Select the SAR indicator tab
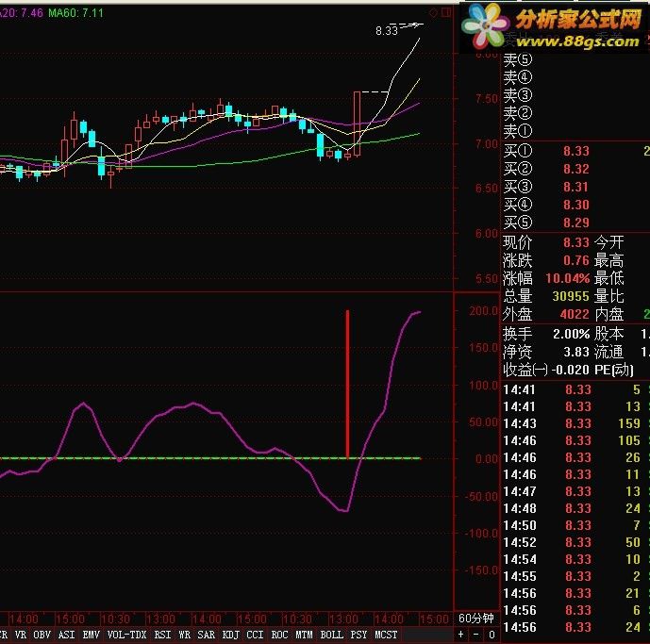This screenshot has height=644, width=650. tap(206, 635)
